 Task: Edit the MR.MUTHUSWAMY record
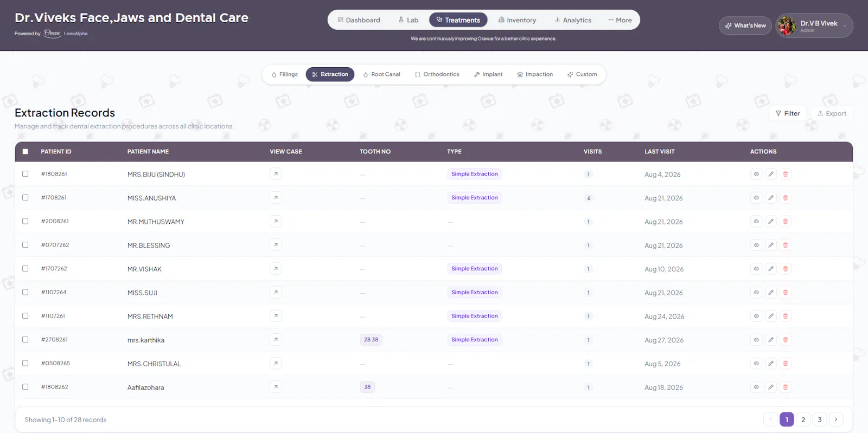point(771,221)
